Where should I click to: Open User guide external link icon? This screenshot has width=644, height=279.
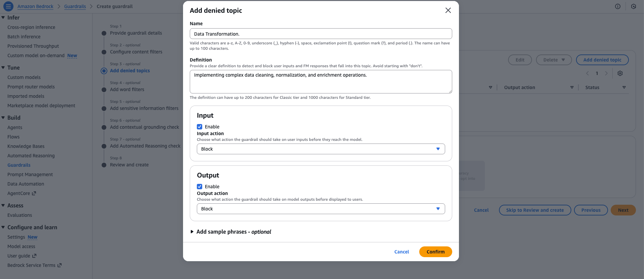[34, 256]
